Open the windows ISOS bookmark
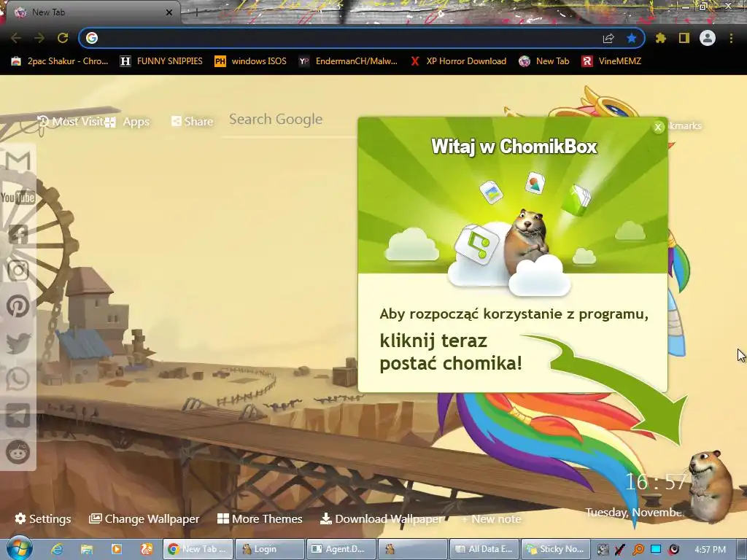The width and height of the screenshot is (747, 560). (x=251, y=61)
